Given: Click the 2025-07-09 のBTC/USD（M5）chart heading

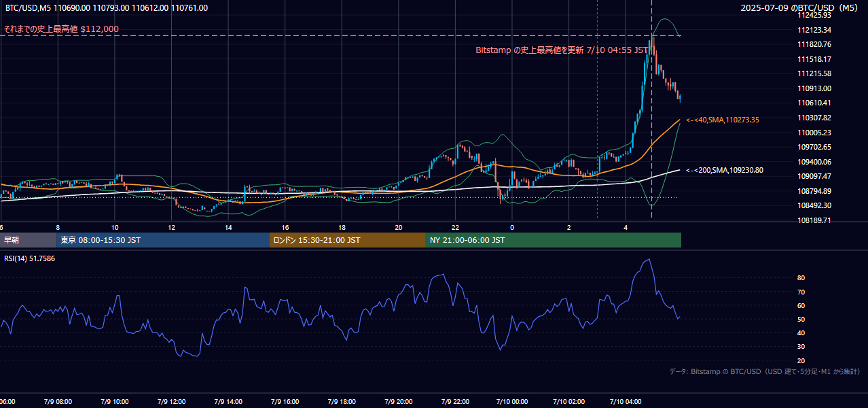Looking at the screenshot, I should (800, 8).
